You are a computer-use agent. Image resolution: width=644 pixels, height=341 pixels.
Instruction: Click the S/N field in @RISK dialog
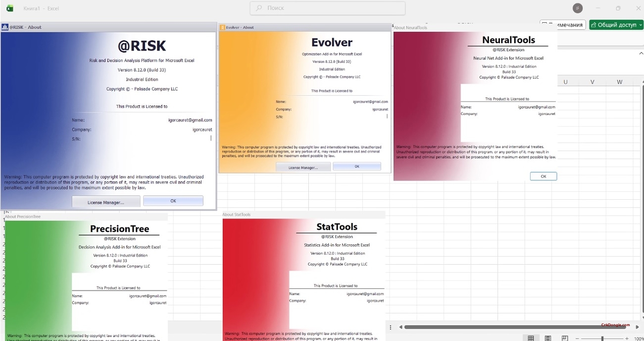[x=142, y=139]
